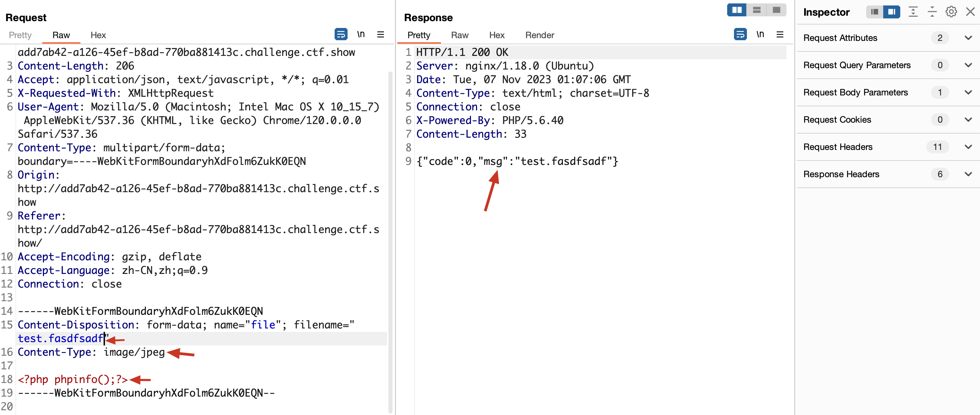Collapse all Inspector sections
Screen dimensions: 980x415
point(932,12)
